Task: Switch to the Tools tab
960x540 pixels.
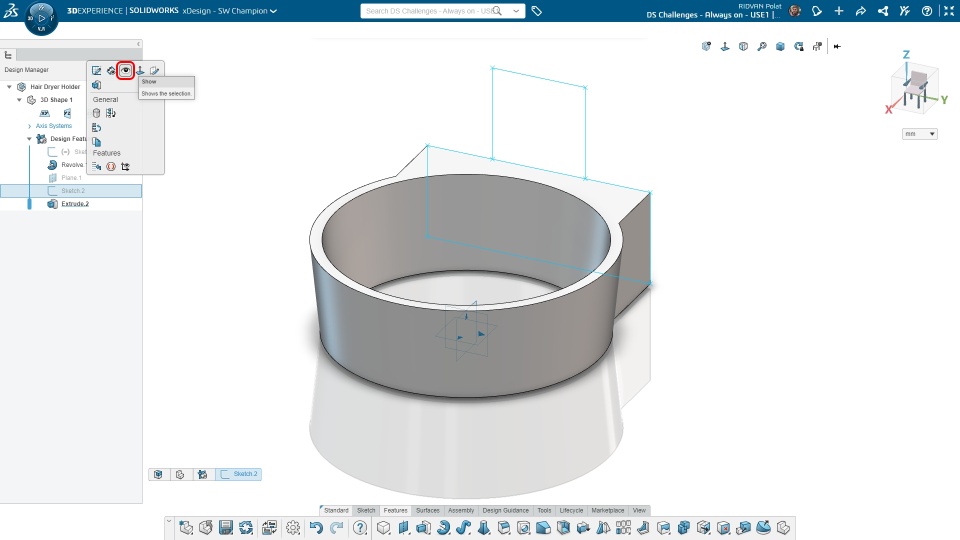Action: click(544, 510)
